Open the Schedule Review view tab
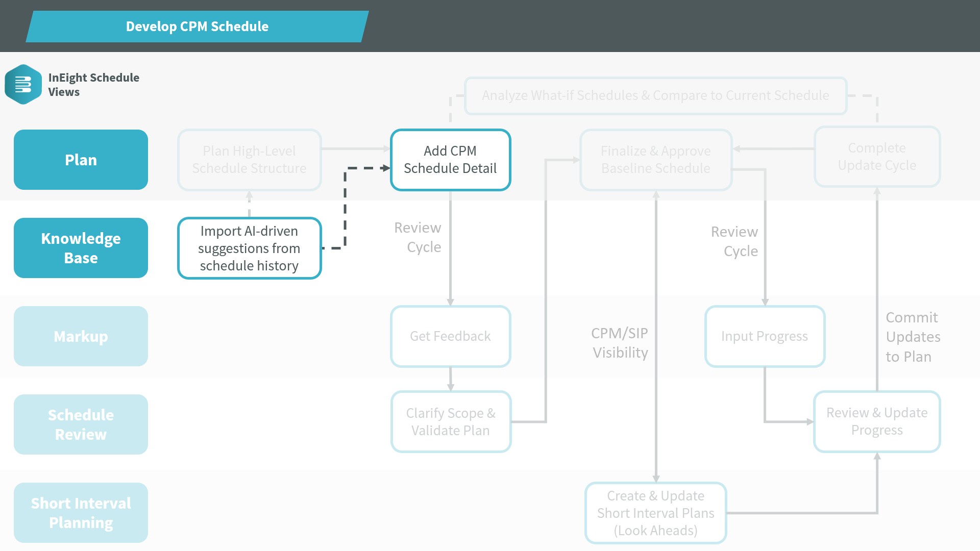Viewport: 980px width, 551px height. 81,424
